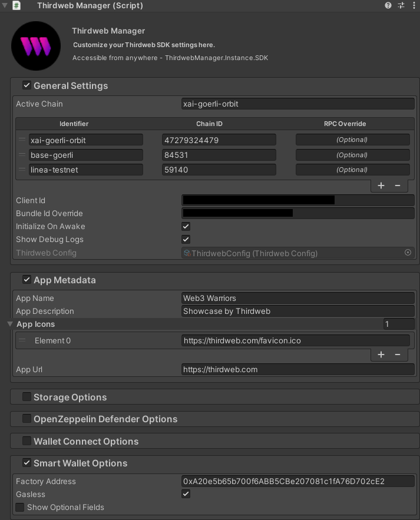Click the RPC Override column header
This screenshot has width=420, height=520.
(345, 124)
